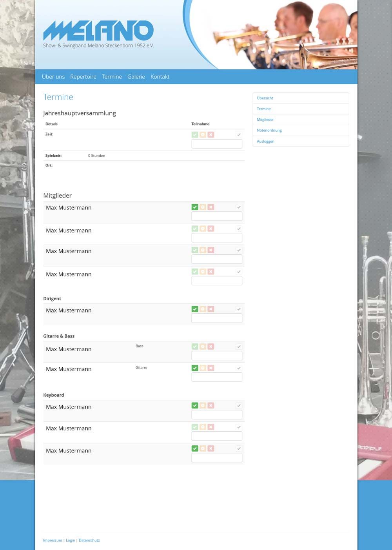Mark the Dirigent as attending with green check
This screenshot has width=392, height=550.
(195, 309)
